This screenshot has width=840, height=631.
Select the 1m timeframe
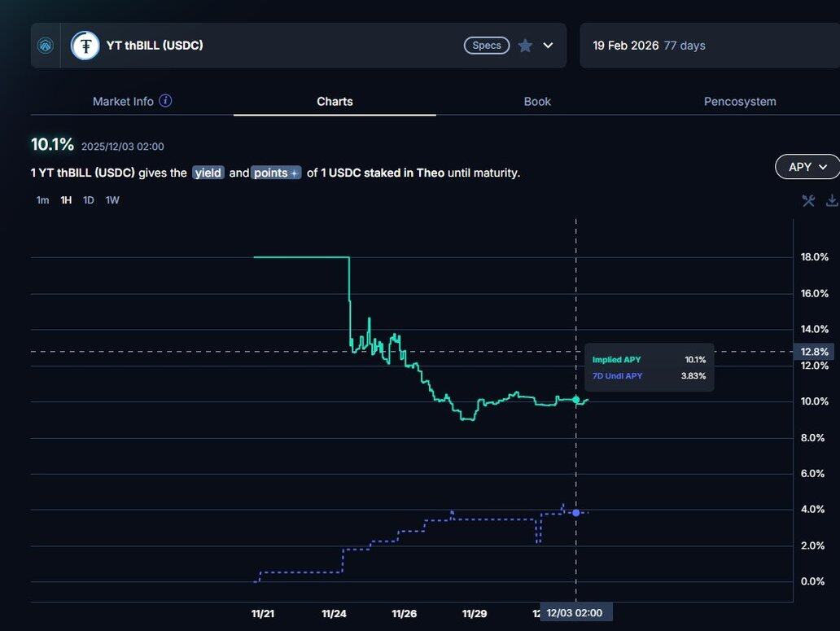click(42, 200)
